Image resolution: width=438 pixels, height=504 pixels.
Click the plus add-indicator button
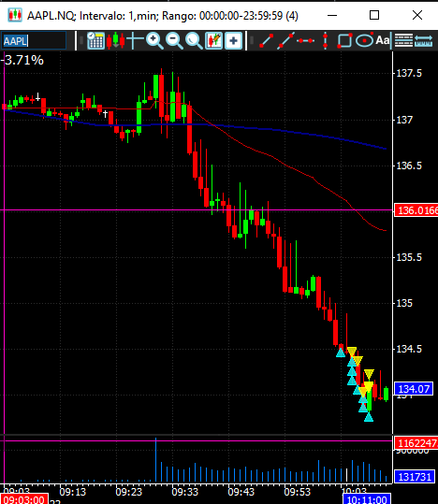[x=233, y=40]
